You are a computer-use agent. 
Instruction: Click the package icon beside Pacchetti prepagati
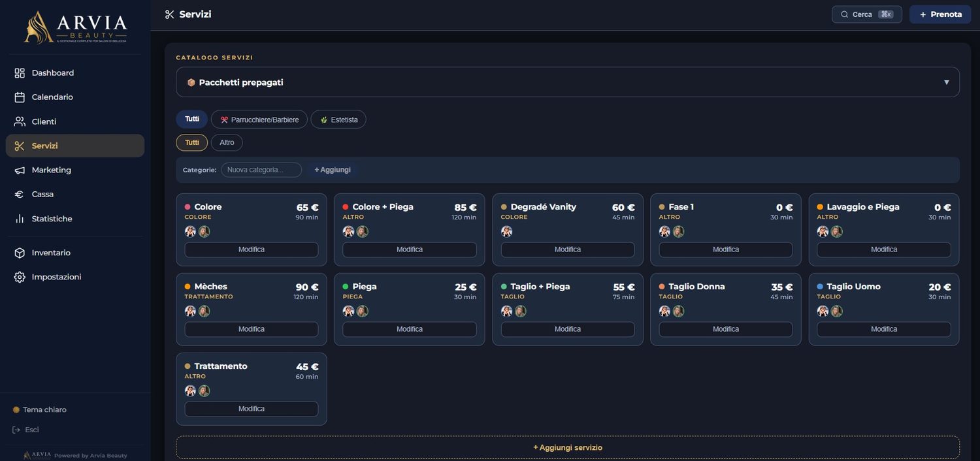coord(191,82)
